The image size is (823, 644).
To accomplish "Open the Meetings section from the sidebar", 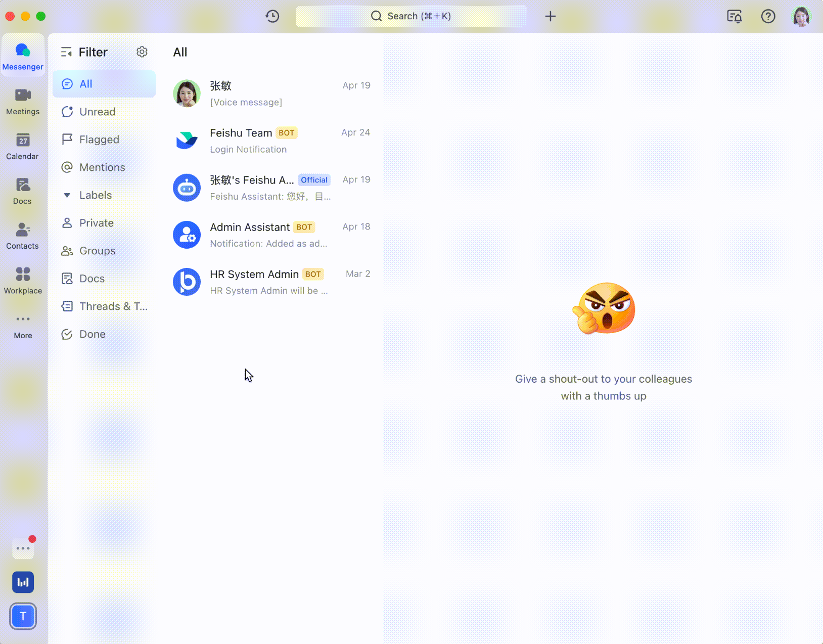I will [23, 101].
